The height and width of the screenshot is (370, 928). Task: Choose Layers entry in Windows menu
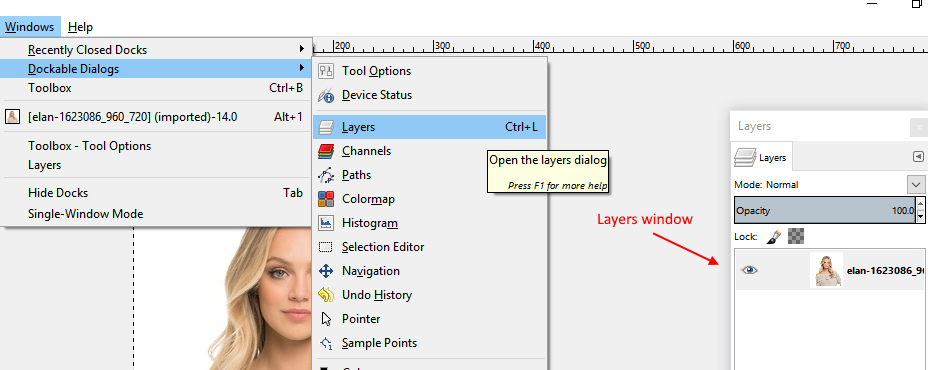(156, 165)
